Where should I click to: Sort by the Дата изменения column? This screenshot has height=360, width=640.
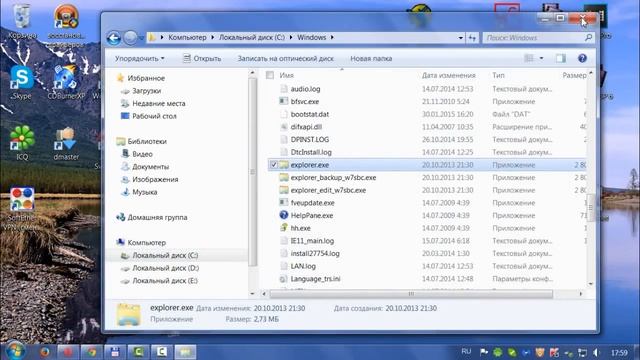[x=449, y=75]
